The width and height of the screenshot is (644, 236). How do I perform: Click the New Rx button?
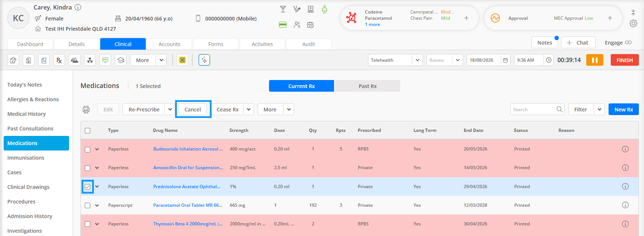pyautogui.click(x=624, y=110)
